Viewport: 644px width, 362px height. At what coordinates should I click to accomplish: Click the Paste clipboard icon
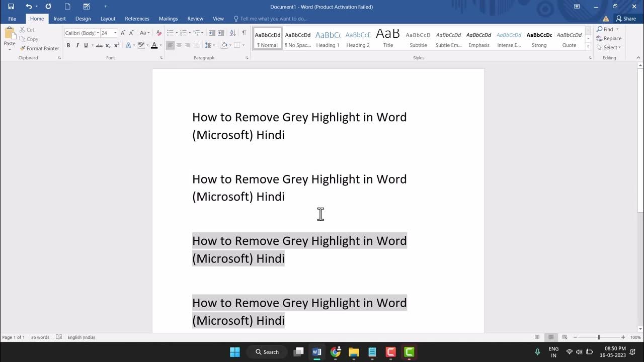[10, 34]
